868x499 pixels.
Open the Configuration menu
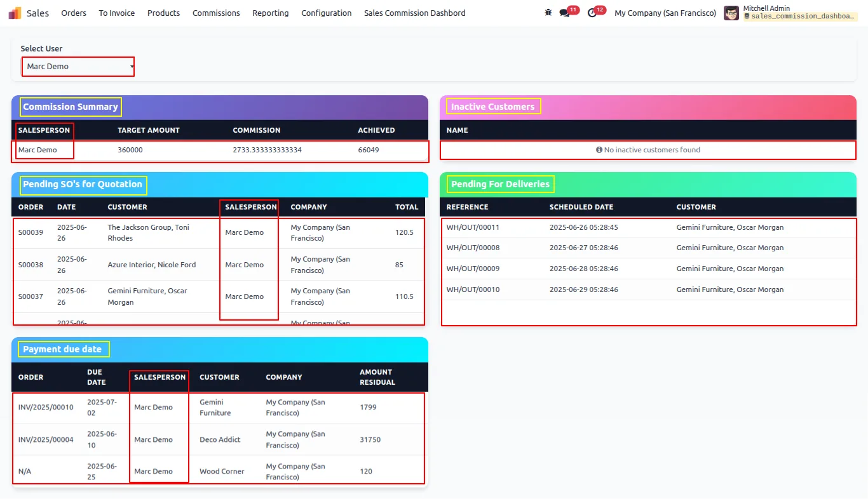[x=327, y=13]
